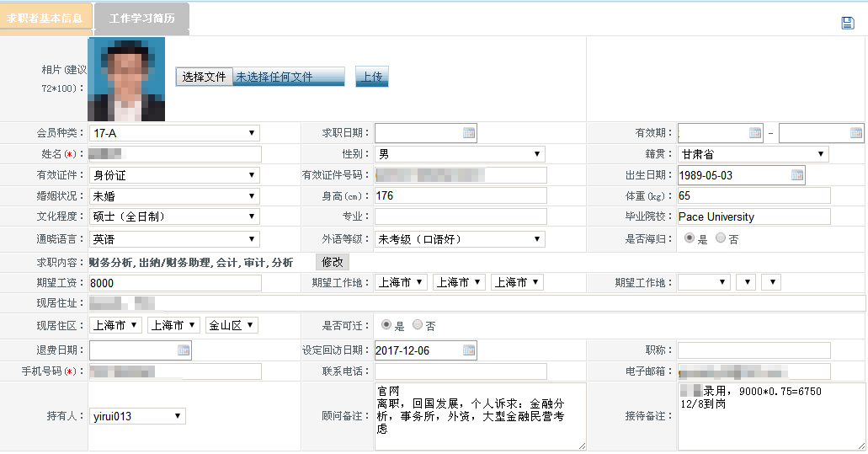Open calendar picker for 出生日期
Viewport: 868px width, 454px height.
pyautogui.click(x=797, y=175)
